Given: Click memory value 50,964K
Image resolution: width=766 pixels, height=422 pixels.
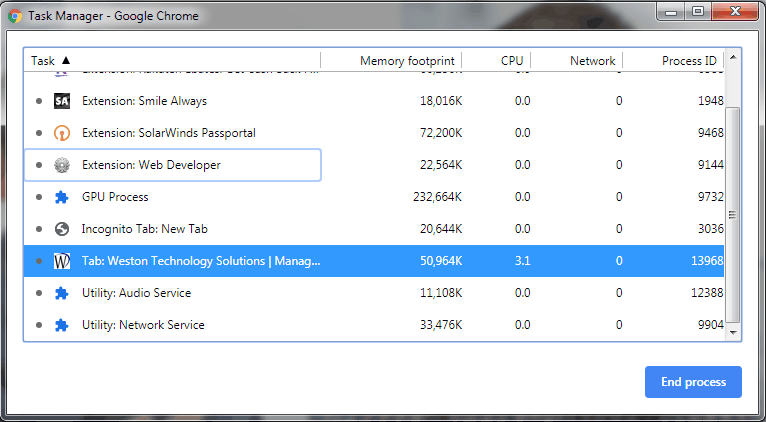Looking at the screenshot, I should tap(441, 261).
